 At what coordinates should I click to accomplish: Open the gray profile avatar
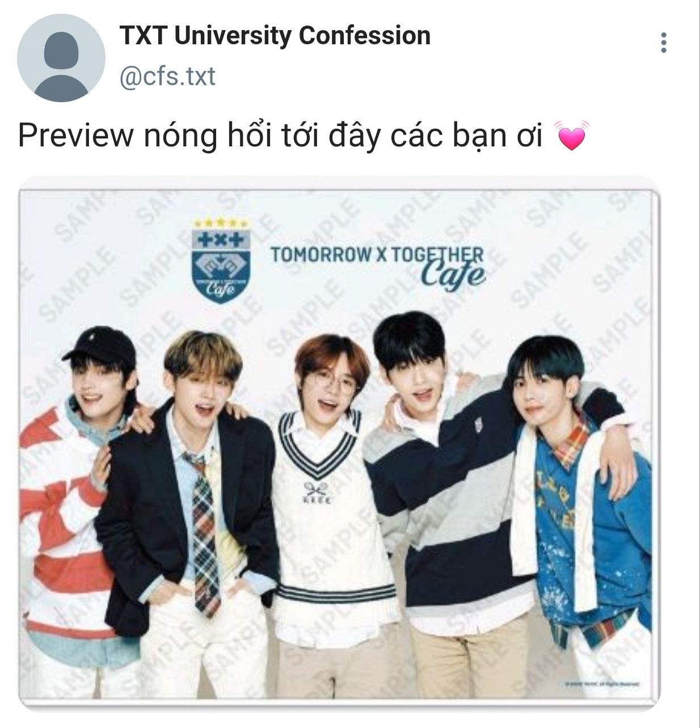pos(61,58)
